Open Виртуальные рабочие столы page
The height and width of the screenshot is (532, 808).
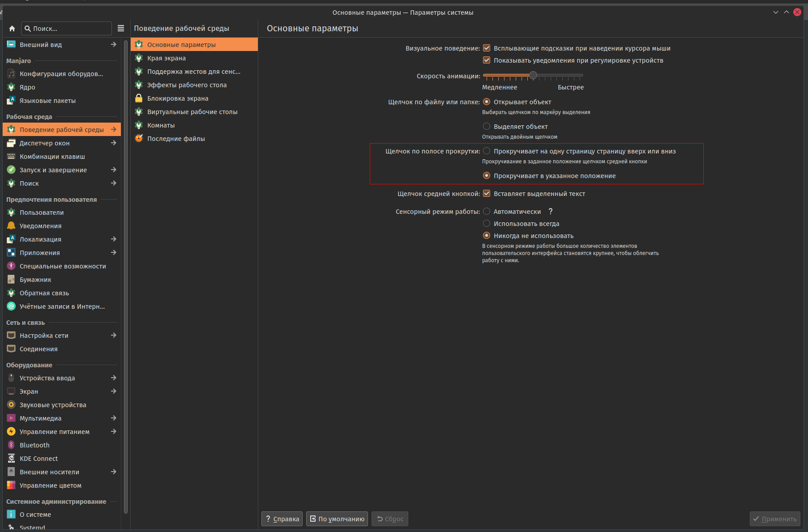194,112
